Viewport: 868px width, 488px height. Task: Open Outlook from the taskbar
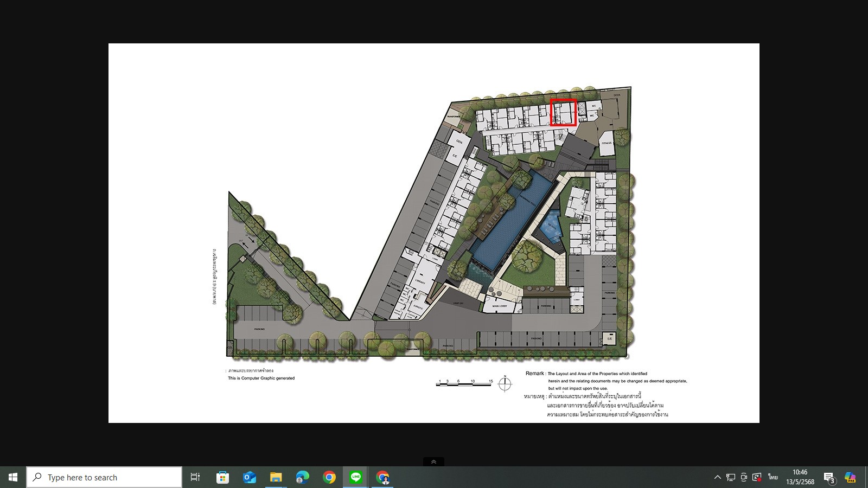coord(249,477)
